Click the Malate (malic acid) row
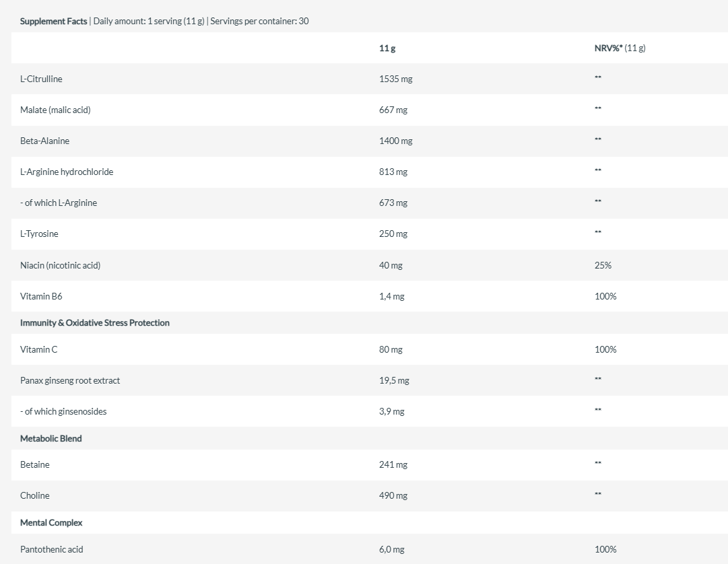The image size is (728, 564). click(x=370, y=110)
